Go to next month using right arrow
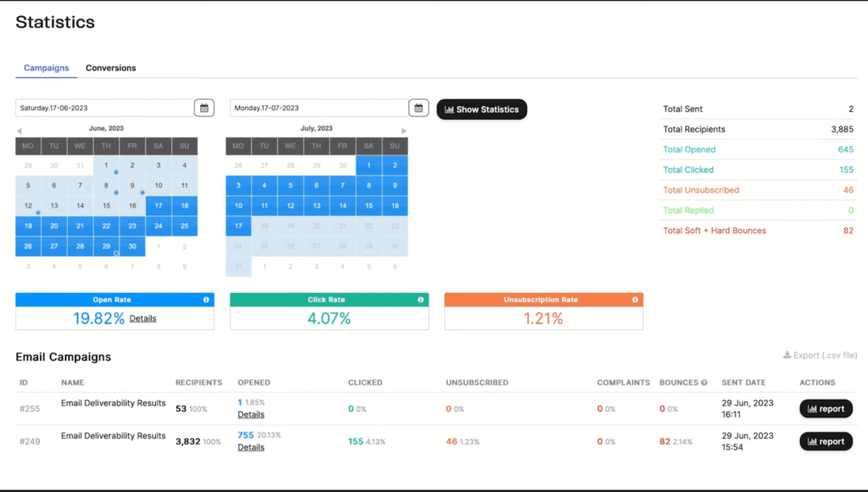This screenshot has height=492, width=868. click(404, 131)
